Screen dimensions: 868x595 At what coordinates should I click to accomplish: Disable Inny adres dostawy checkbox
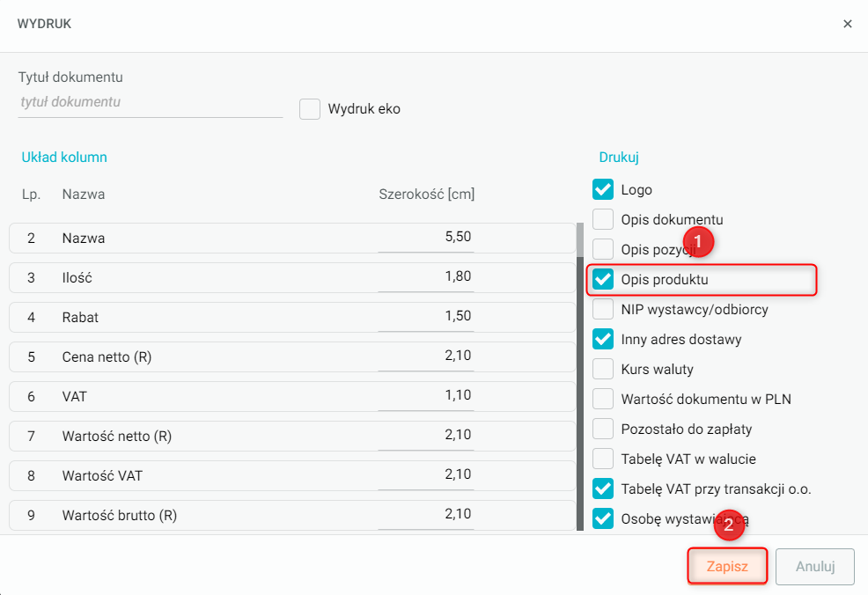(x=603, y=339)
